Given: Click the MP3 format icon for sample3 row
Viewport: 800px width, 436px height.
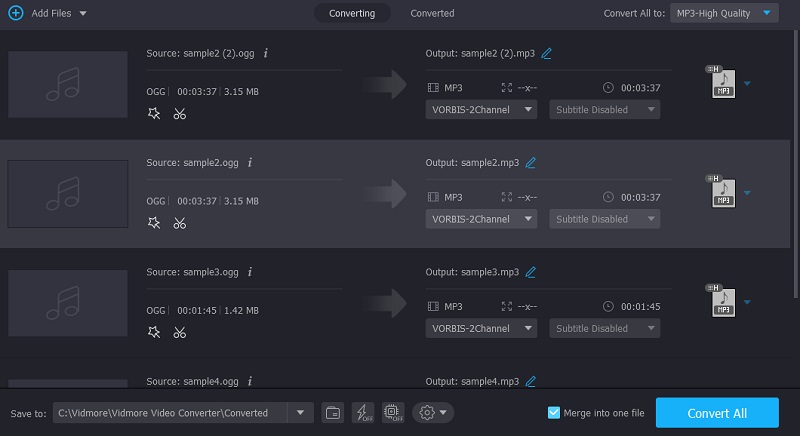Looking at the screenshot, I should point(723,303).
